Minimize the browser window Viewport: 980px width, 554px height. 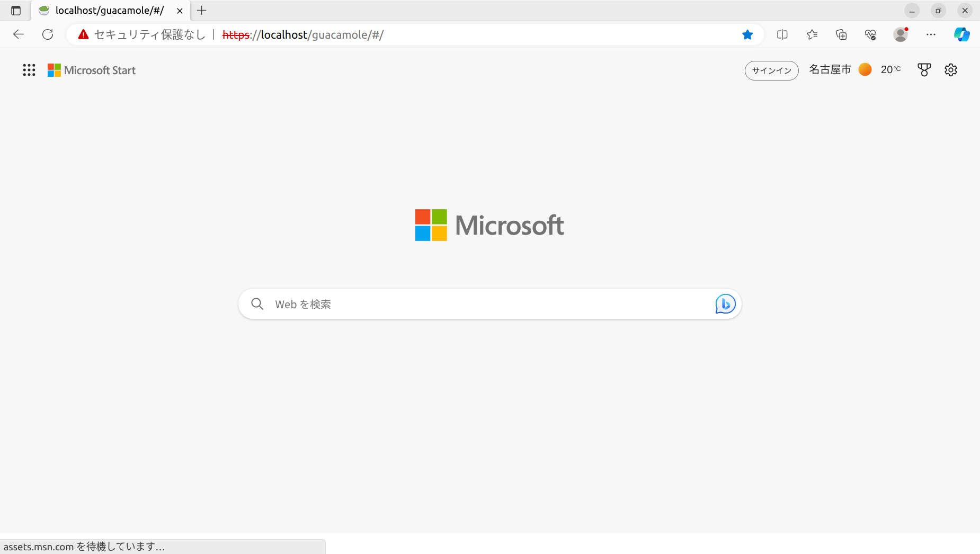912,11
